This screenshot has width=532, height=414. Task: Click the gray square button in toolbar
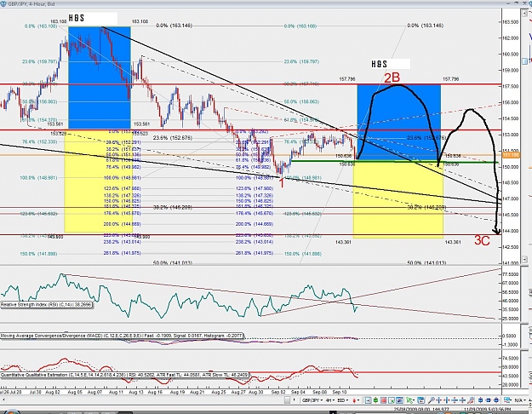coord(287,400)
